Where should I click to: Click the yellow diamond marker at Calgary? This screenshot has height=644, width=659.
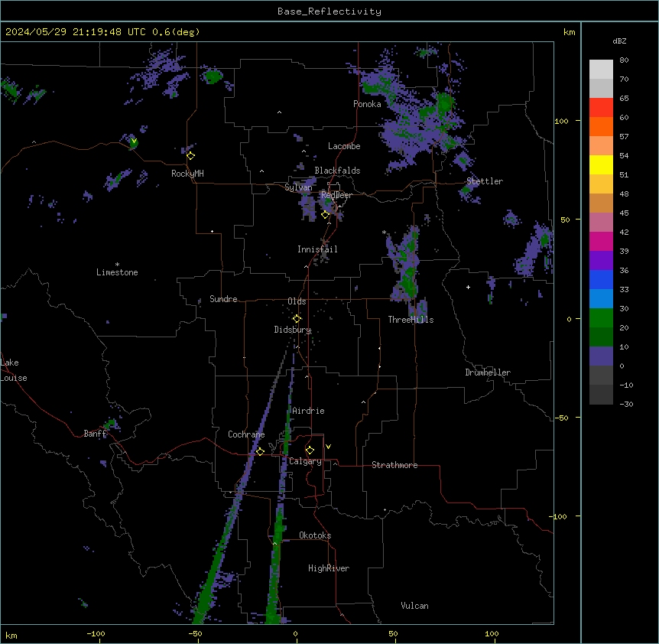310,450
